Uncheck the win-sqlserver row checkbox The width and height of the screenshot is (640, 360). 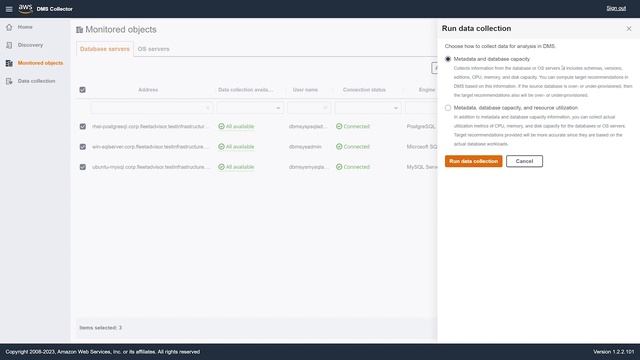[82, 147]
